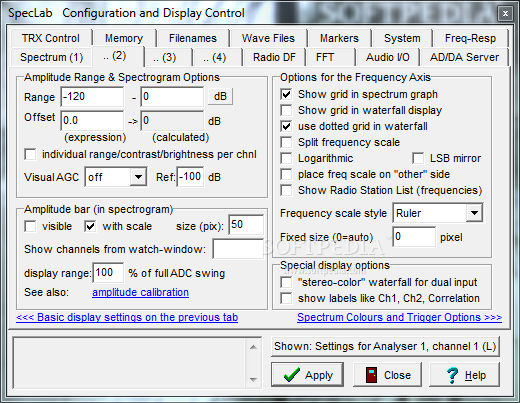Go to the Filenames tab
This screenshot has height=403, width=520.
(x=193, y=38)
